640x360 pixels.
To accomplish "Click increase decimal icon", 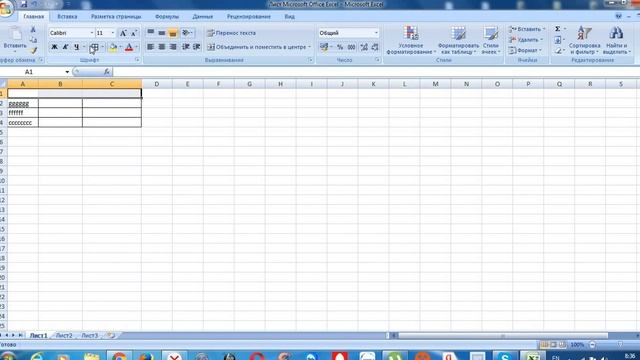I will 364,47.
